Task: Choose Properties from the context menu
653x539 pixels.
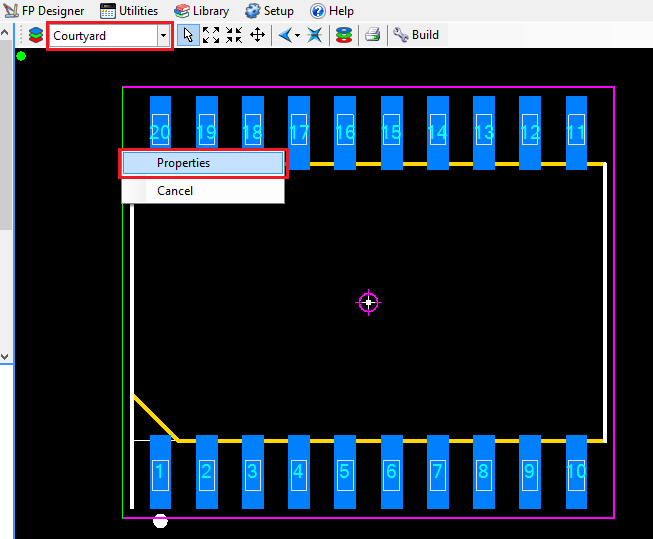Action: [203, 163]
